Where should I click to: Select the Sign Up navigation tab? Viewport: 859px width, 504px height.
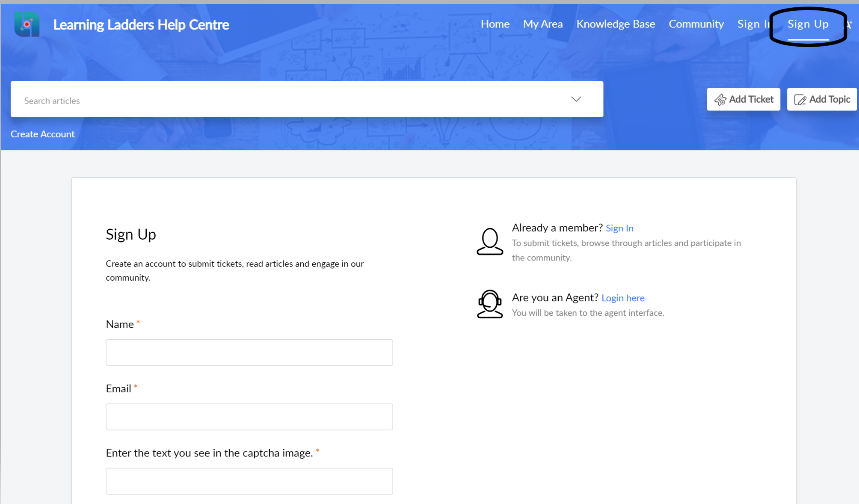(809, 24)
